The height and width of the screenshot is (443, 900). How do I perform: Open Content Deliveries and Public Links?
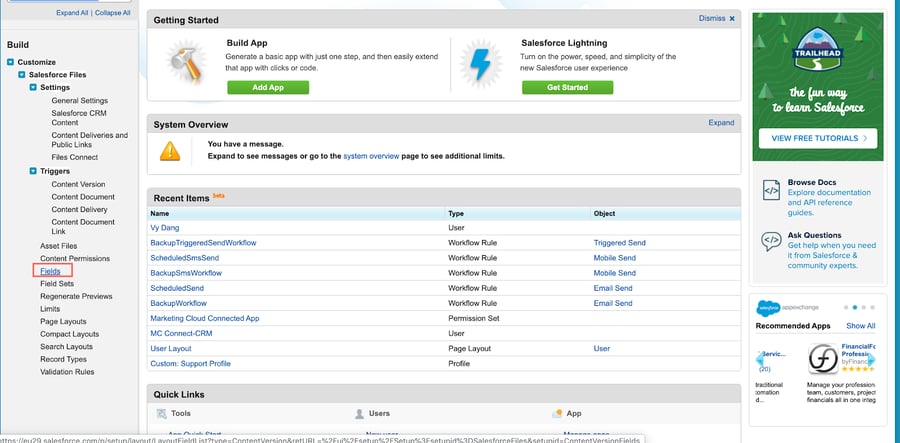point(90,140)
